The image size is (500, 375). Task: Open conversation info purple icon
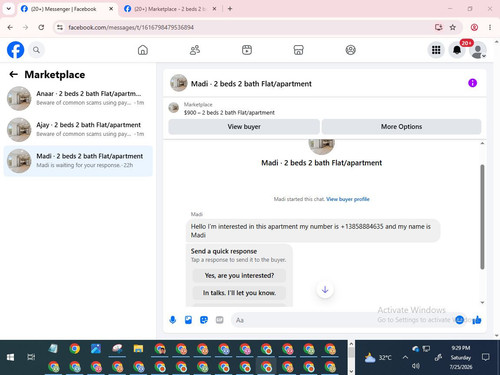(472, 83)
